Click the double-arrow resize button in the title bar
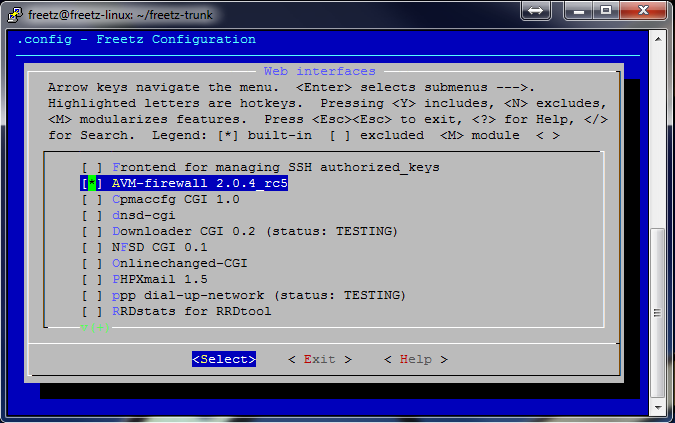The height and width of the screenshot is (423, 675). pos(536,10)
